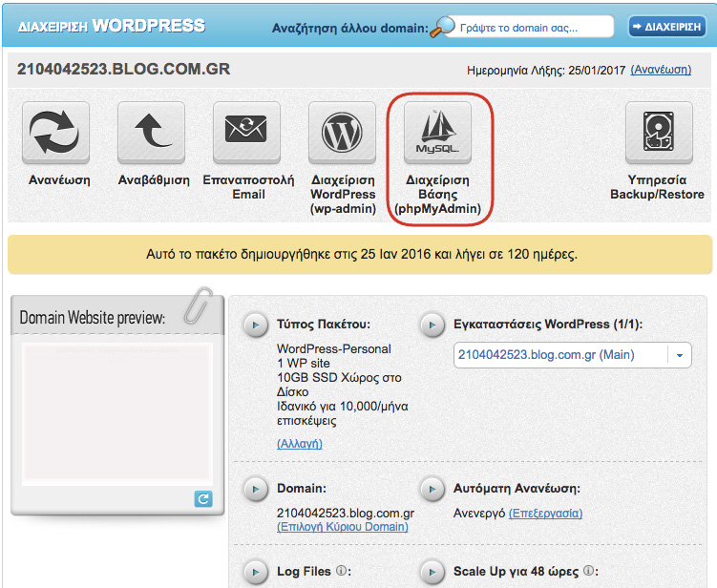Click the Διαχείριση Βάσης (phpMyAdmin) label
Viewport: 717px width, 588px height.
(x=437, y=195)
